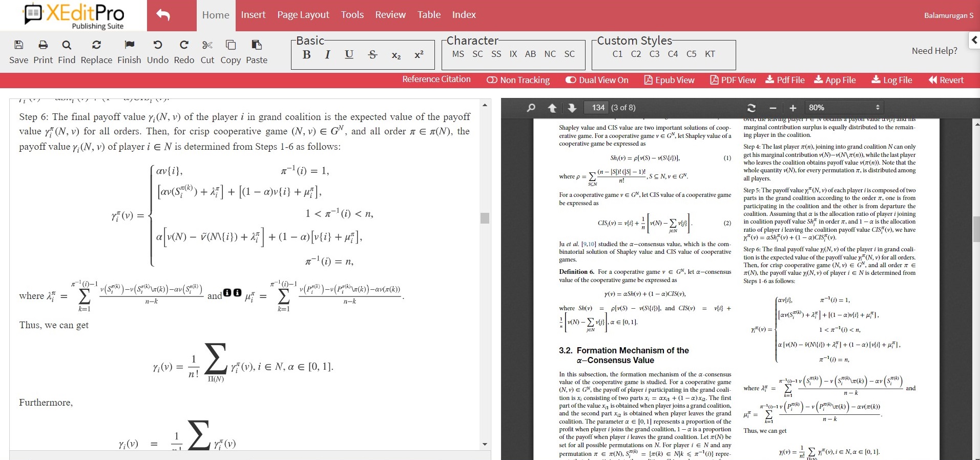Apply SS character style
The width and height of the screenshot is (980, 460).
pyautogui.click(x=496, y=54)
